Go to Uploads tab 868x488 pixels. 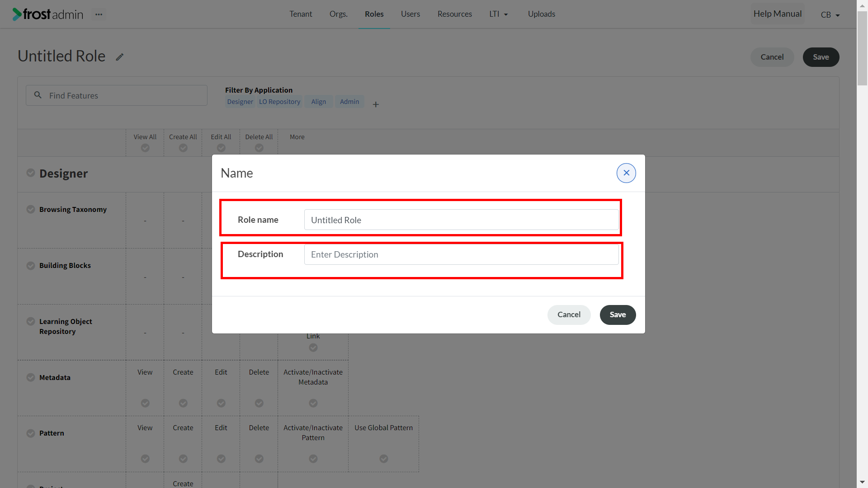(x=542, y=14)
